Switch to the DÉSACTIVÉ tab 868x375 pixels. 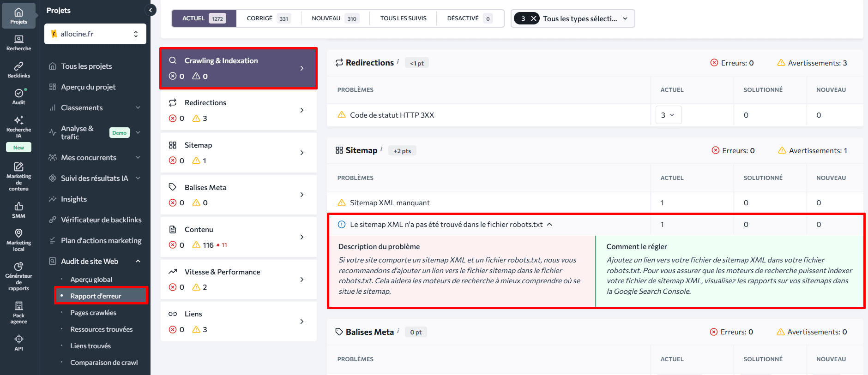[470, 18]
